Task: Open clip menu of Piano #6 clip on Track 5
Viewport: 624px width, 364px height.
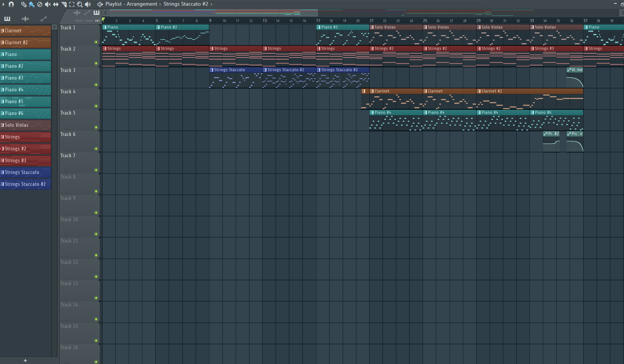Action: pyautogui.click(x=532, y=113)
